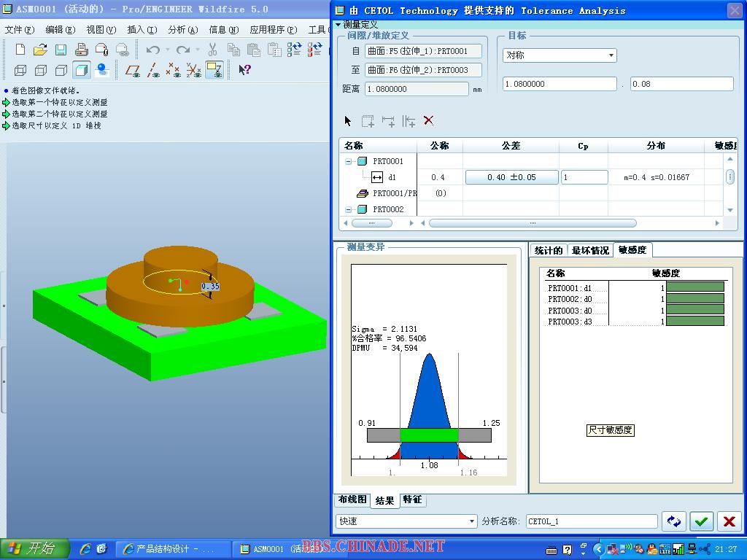Click the New file icon
Image resolution: width=747 pixels, height=560 pixels.
pyautogui.click(x=20, y=50)
